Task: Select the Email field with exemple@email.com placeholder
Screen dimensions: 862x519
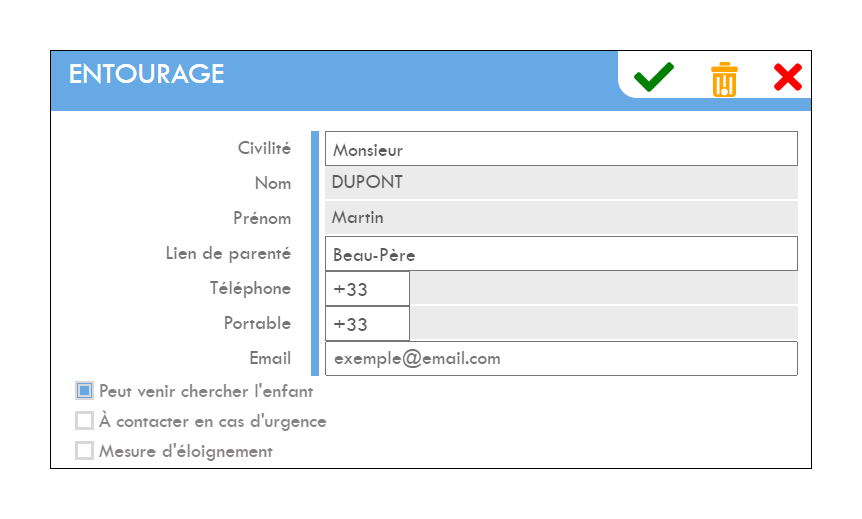Action: point(561,358)
